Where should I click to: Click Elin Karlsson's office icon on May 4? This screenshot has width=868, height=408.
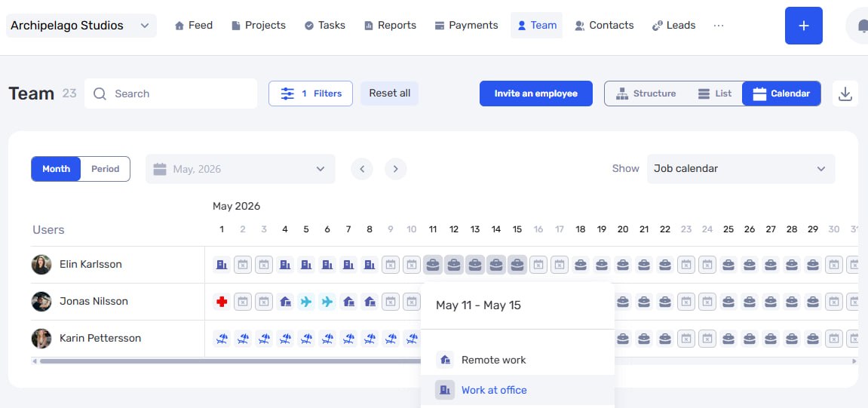pos(284,265)
